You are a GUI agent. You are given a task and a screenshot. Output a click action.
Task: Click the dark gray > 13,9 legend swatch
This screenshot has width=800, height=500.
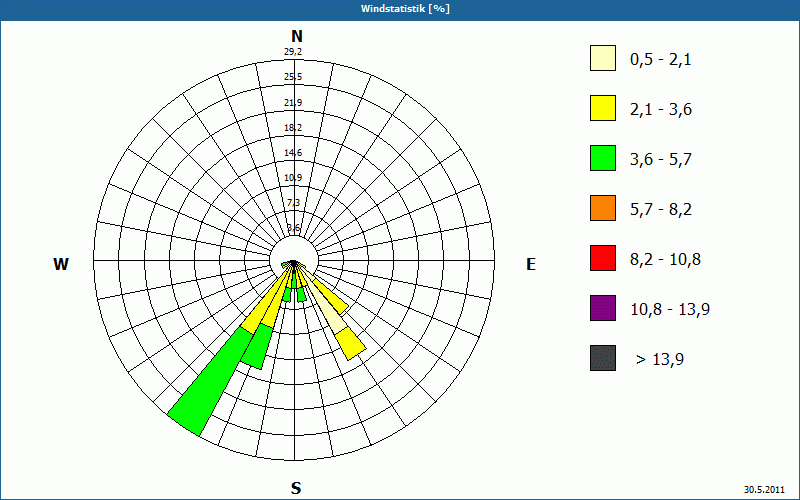coord(603,358)
